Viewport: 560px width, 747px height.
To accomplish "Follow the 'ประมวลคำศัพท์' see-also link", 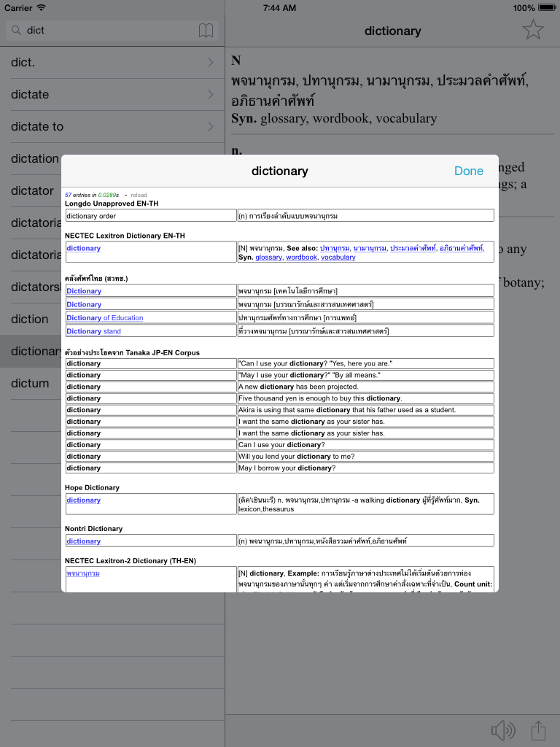I will tap(413, 248).
